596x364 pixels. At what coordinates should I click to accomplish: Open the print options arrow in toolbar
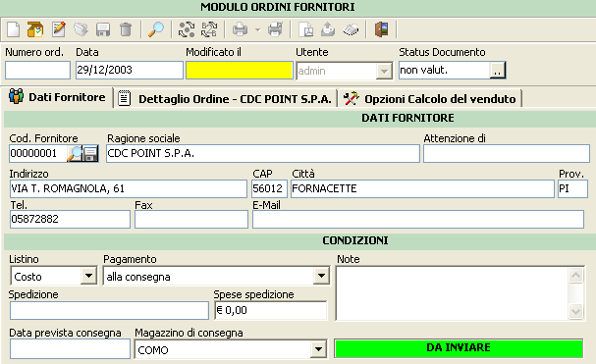point(257,29)
